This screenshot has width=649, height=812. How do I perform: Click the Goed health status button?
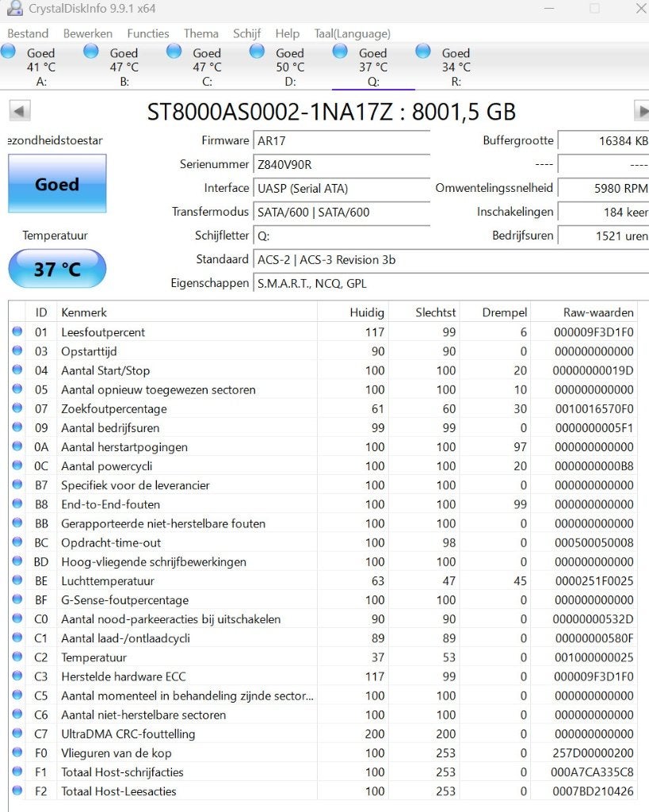[57, 183]
